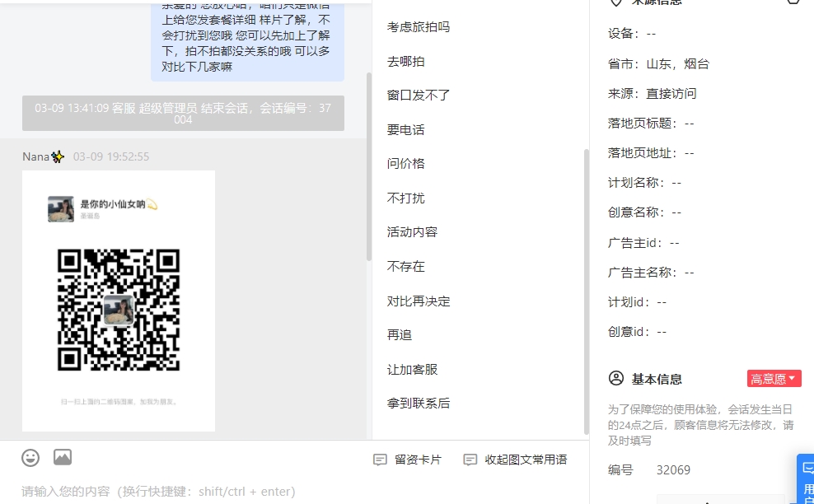Open the QR code image from Nana
This screenshot has height=504, width=814.
[119, 301]
